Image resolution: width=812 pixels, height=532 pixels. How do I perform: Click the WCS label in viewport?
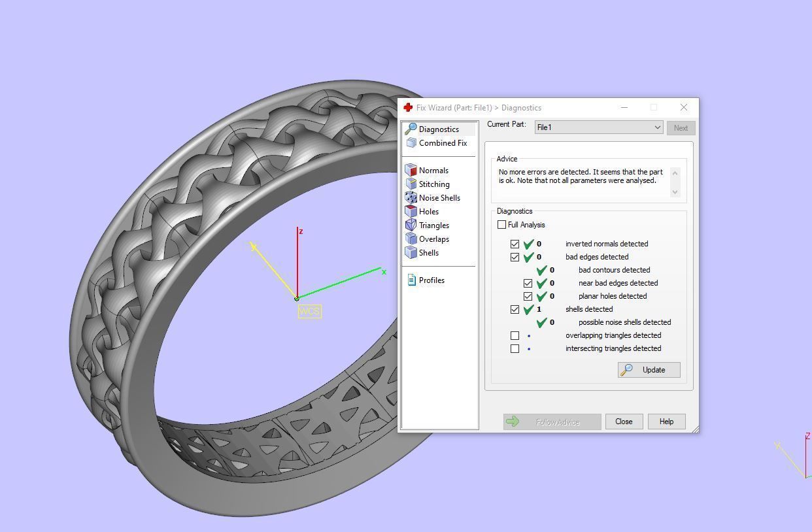(x=309, y=311)
